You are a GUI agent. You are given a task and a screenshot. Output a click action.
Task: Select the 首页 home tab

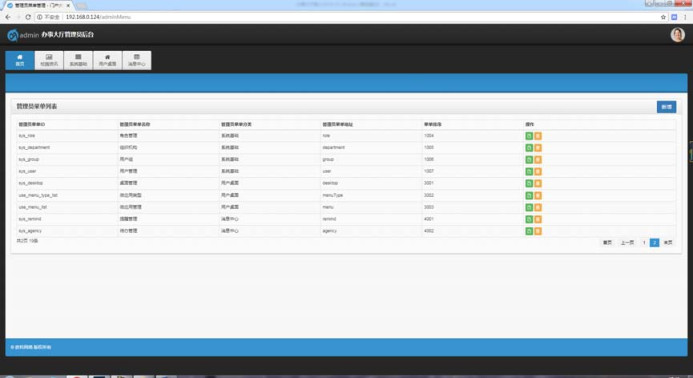click(x=20, y=60)
